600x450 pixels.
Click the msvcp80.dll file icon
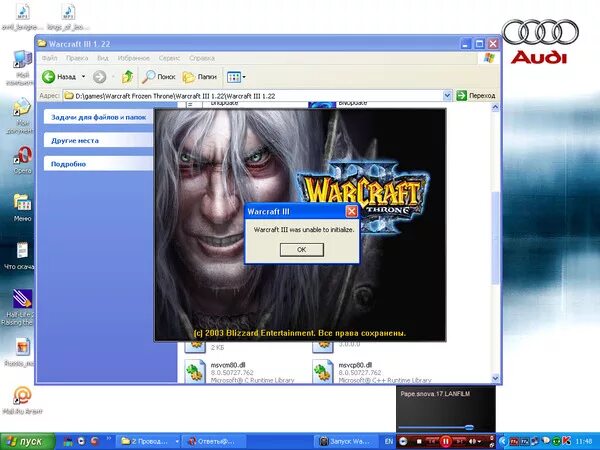pos(323,372)
